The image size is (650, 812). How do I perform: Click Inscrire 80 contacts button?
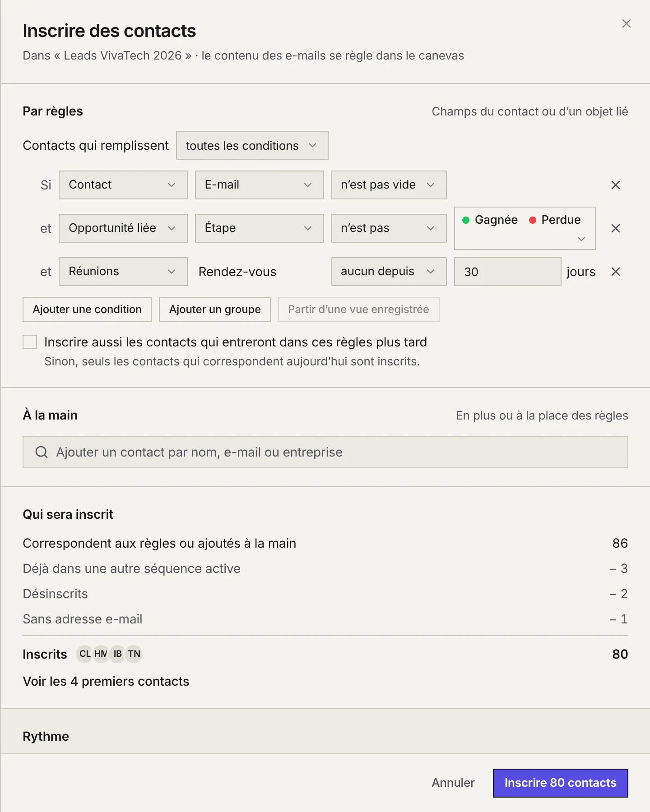[560, 783]
